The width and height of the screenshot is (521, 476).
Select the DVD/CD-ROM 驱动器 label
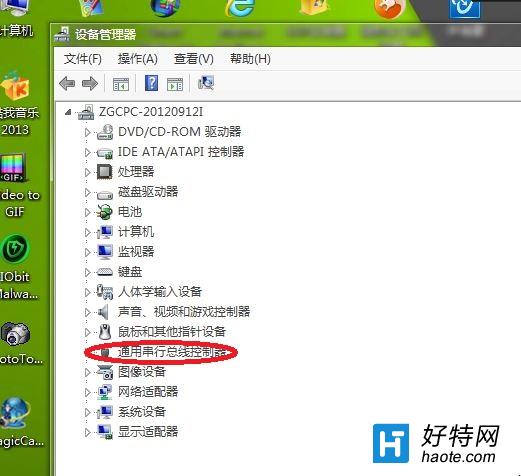(179, 132)
